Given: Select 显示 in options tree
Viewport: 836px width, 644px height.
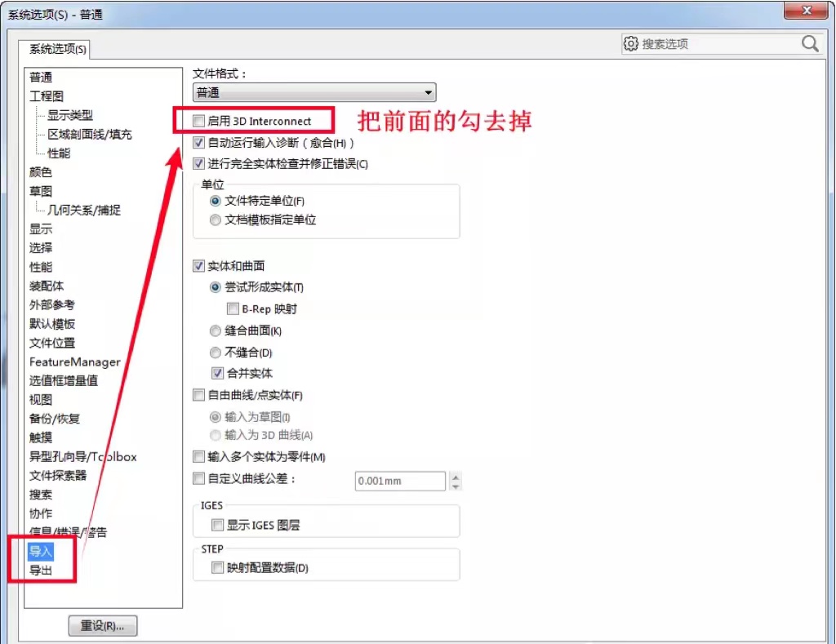Looking at the screenshot, I should coord(41,229).
